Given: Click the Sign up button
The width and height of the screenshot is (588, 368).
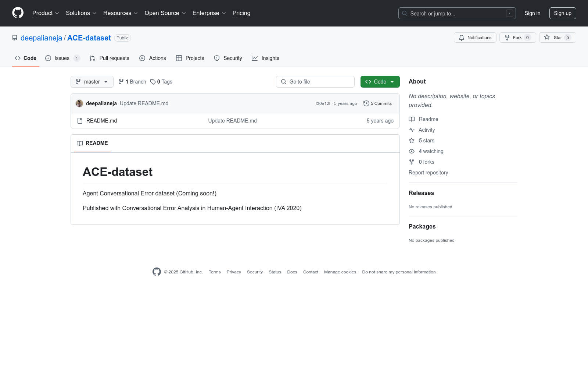Looking at the screenshot, I should coord(563,13).
